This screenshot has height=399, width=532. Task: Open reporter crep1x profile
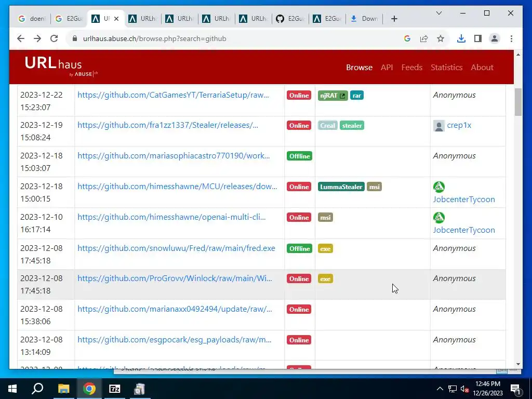tap(459, 125)
